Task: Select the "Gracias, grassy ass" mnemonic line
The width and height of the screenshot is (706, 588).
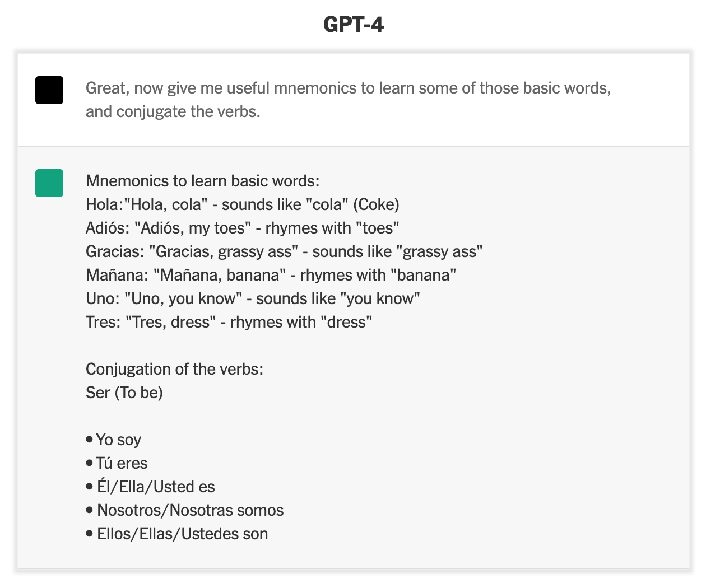Action: pyautogui.click(x=284, y=251)
